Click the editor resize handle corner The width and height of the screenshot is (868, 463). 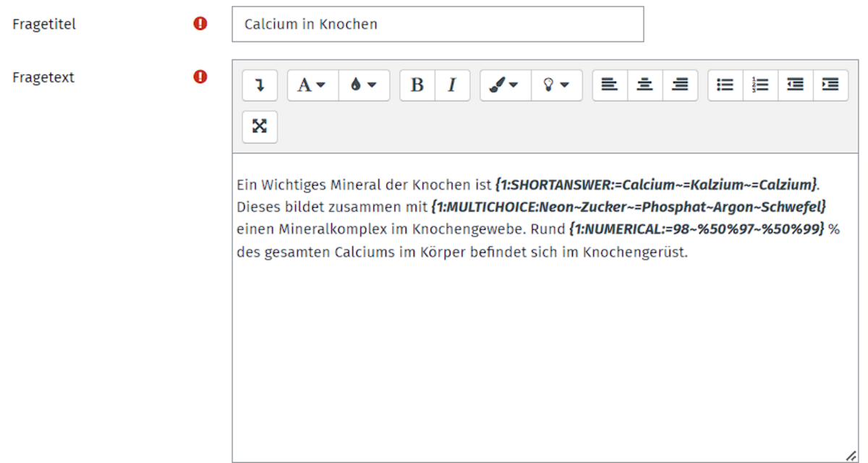click(x=851, y=456)
